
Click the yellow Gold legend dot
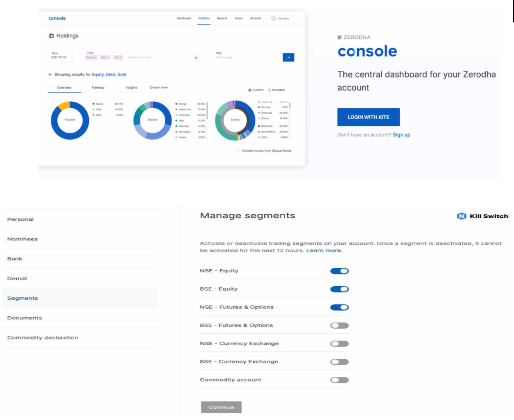tap(93, 109)
